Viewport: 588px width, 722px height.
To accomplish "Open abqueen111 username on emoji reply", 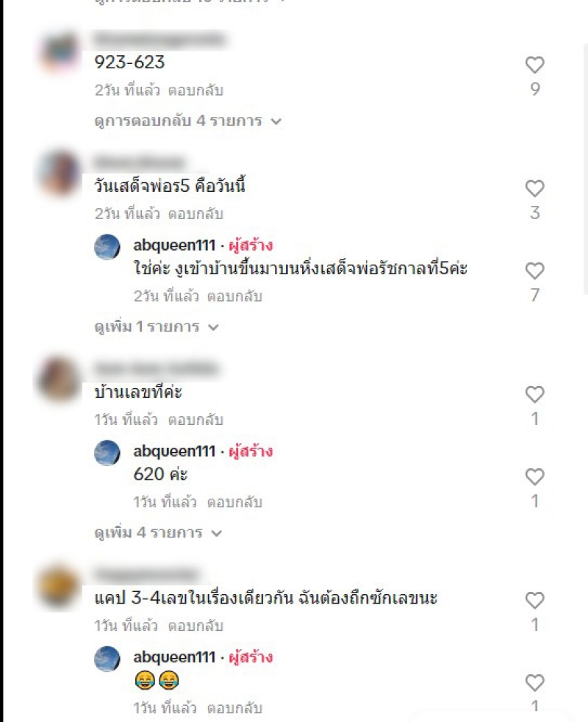I will coord(174,657).
